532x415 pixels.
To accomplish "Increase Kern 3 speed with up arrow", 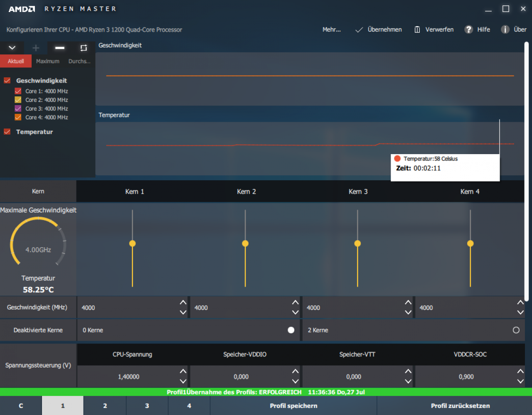I will (408, 302).
